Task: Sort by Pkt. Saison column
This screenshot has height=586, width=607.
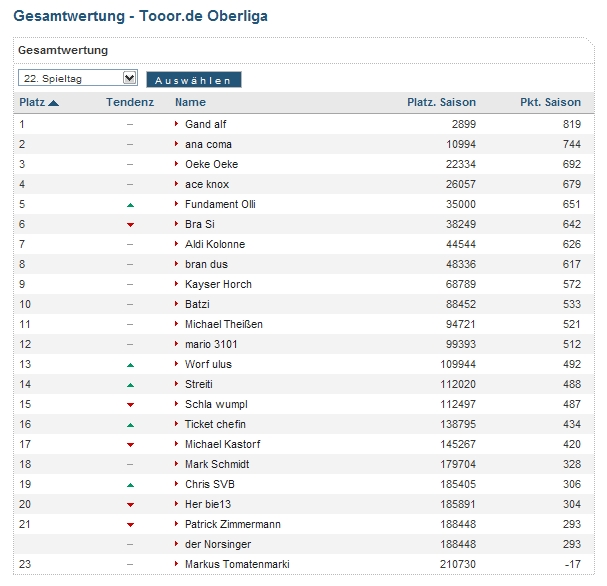Action: [550, 102]
